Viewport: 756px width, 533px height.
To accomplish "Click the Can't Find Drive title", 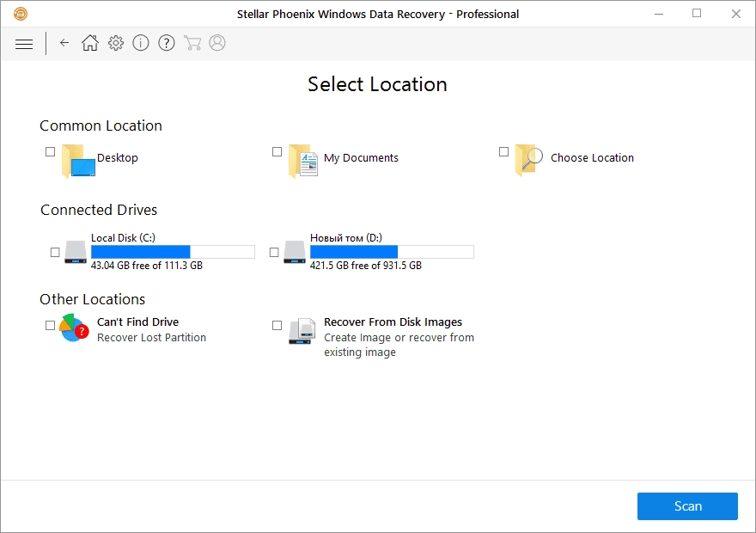I will click(138, 322).
